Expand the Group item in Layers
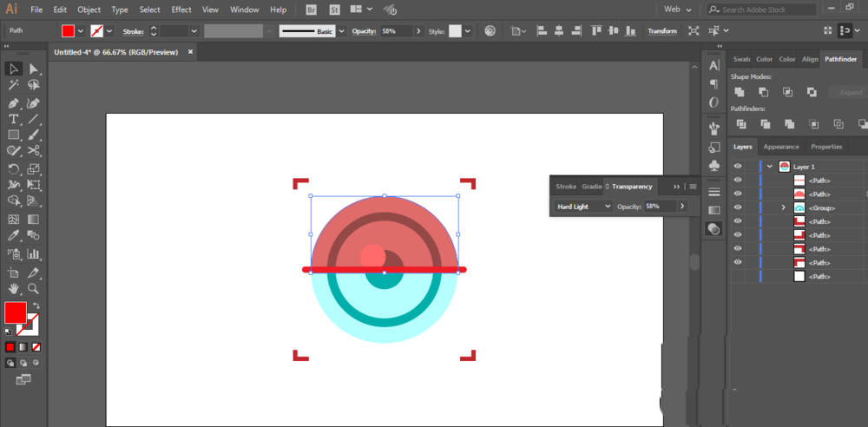Image resolution: width=868 pixels, height=427 pixels. tap(783, 207)
